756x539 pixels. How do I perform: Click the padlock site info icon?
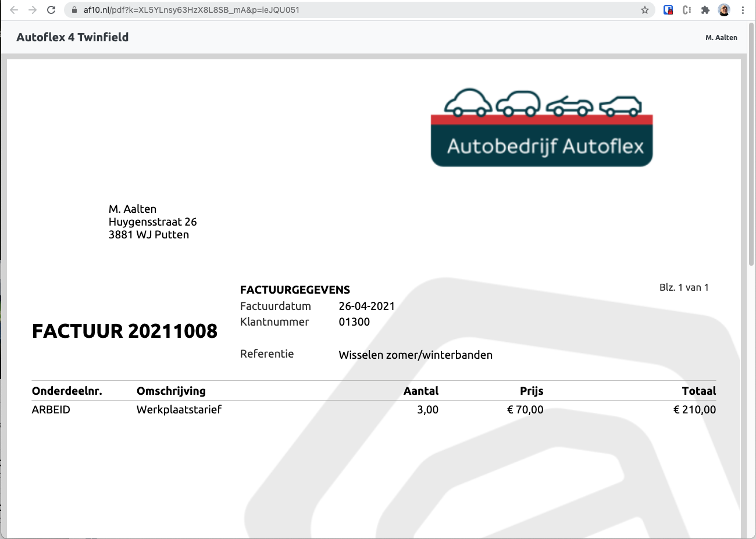(x=74, y=10)
